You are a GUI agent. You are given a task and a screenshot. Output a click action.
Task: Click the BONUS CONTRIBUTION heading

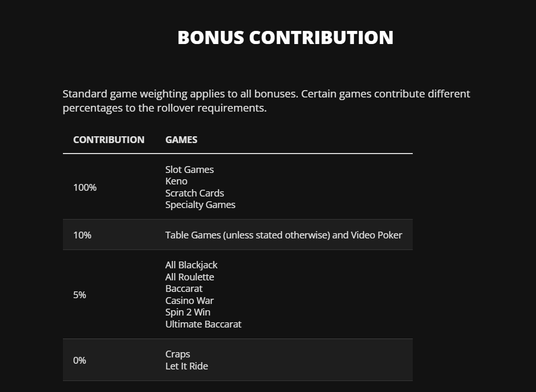point(285,38)
